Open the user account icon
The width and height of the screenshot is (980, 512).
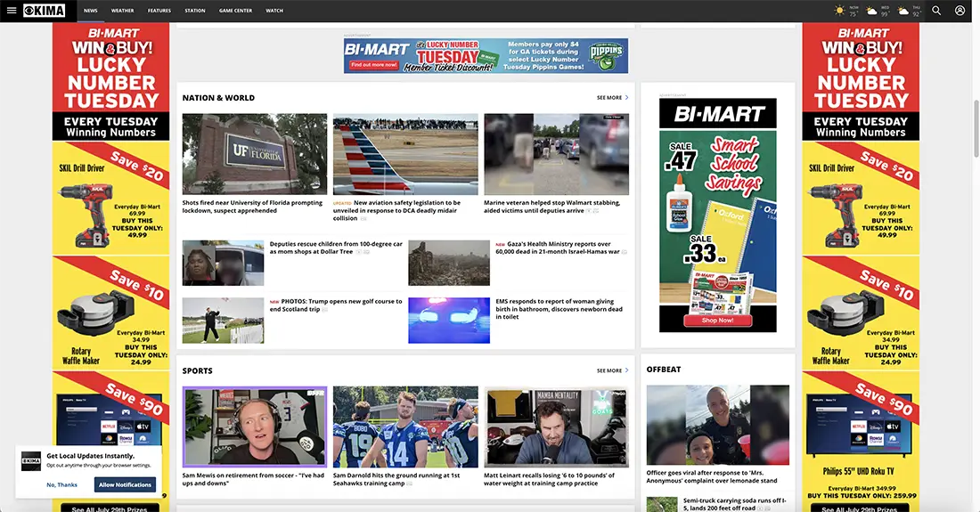pos(960,11)
